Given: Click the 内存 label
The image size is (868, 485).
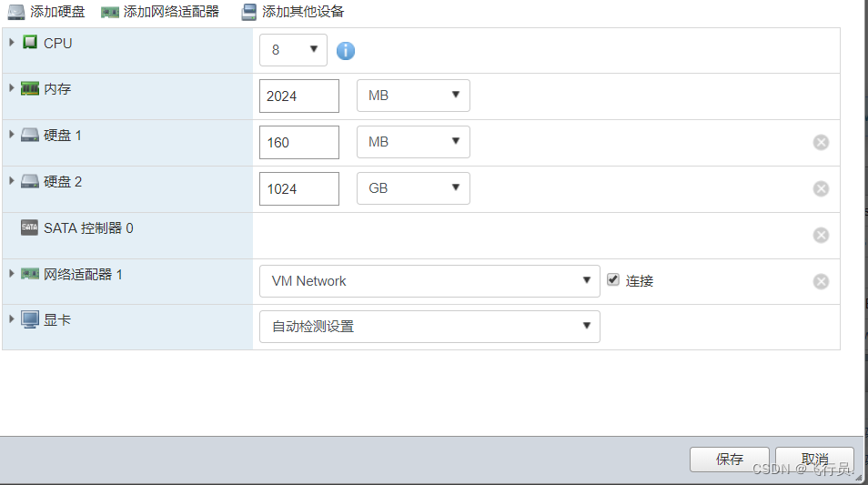Looking at the screenshot, I should coord(57,89).
